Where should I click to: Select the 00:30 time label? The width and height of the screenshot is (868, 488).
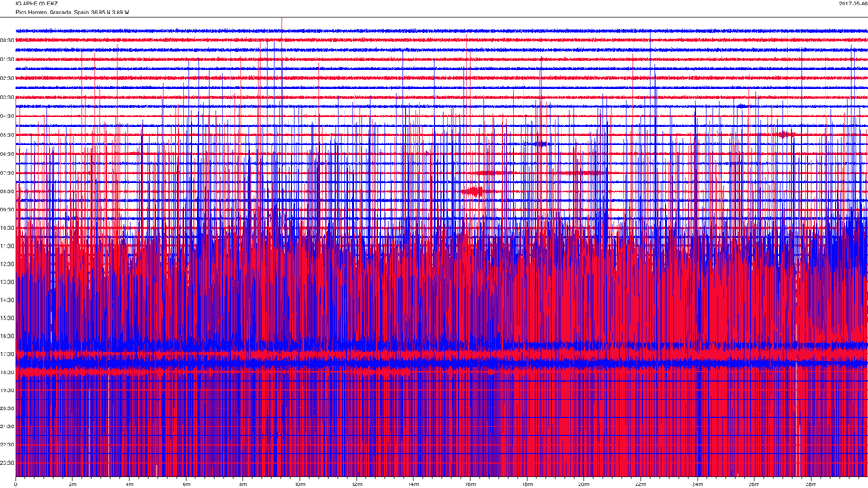[x=7, y=41]
